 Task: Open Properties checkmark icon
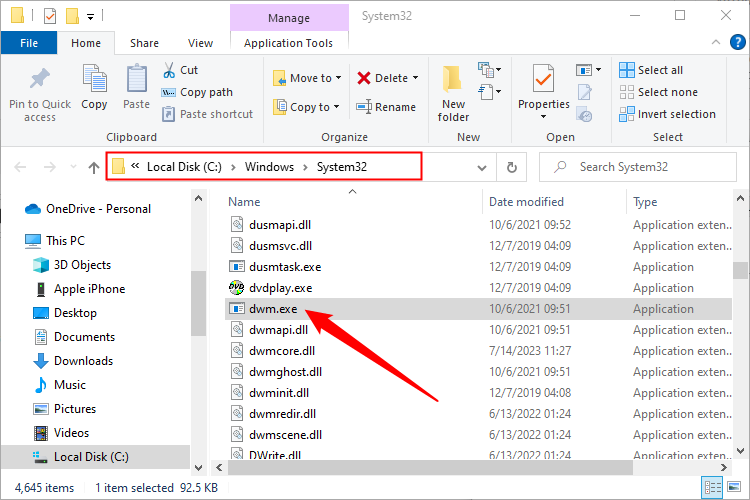544,78
